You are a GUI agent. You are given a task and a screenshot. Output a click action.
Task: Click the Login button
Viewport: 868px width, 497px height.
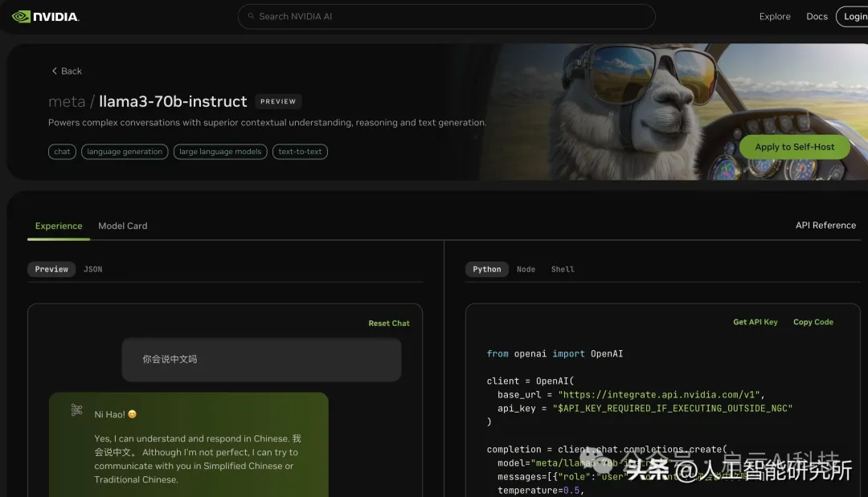pos(853,17)
